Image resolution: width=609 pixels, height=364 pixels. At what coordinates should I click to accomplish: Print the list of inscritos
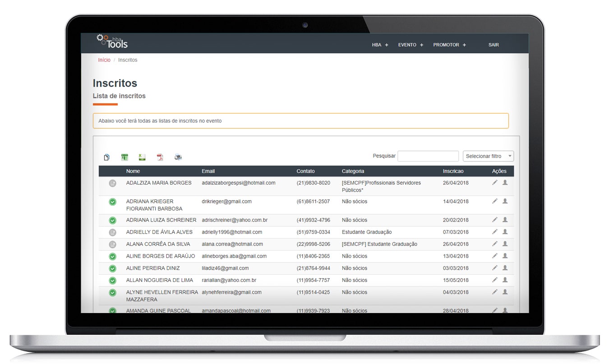(x=178, y=157)
